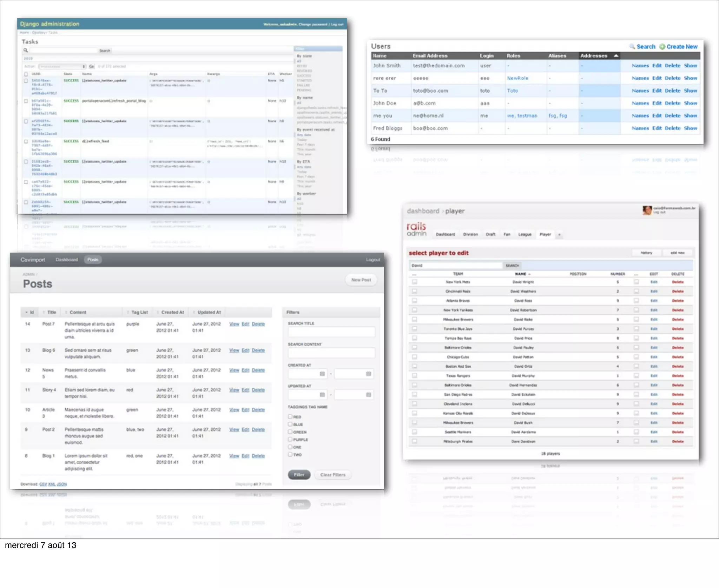
Task: Toggle sort arrow on Addresses column
Action: click(x=616, y=56)
